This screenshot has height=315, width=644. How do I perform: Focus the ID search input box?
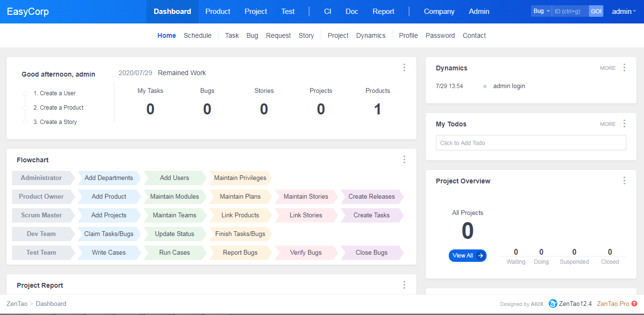click(x=570, y=11)
